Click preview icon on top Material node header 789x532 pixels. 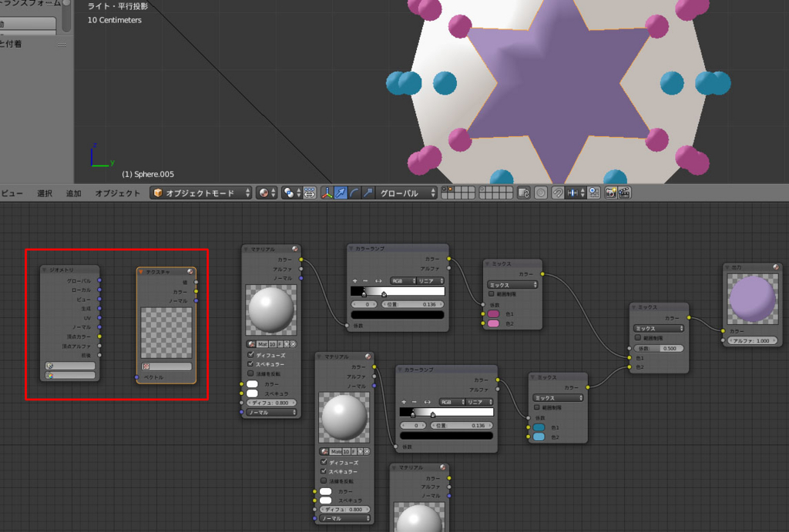(x=294, y=249)
